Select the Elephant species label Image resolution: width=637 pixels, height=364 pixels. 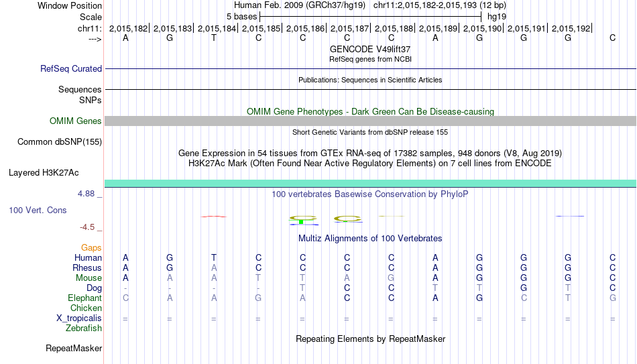pyautogui.click(x=84, y=298)
